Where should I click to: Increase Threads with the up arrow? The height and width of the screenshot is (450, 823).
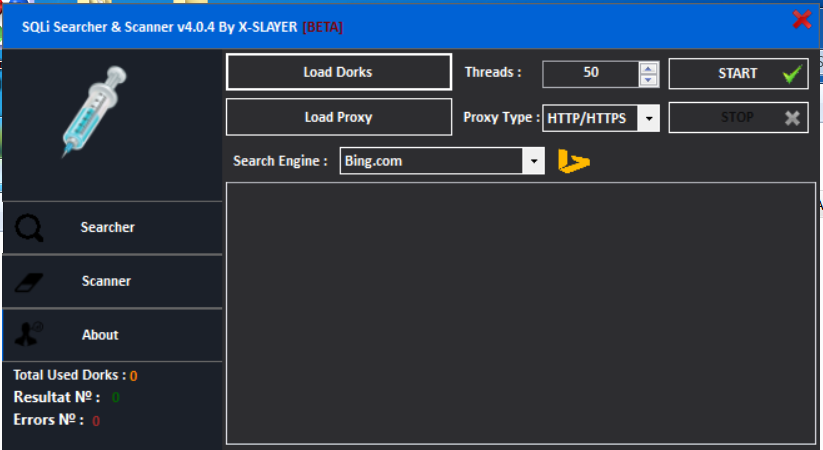point(649,68)
